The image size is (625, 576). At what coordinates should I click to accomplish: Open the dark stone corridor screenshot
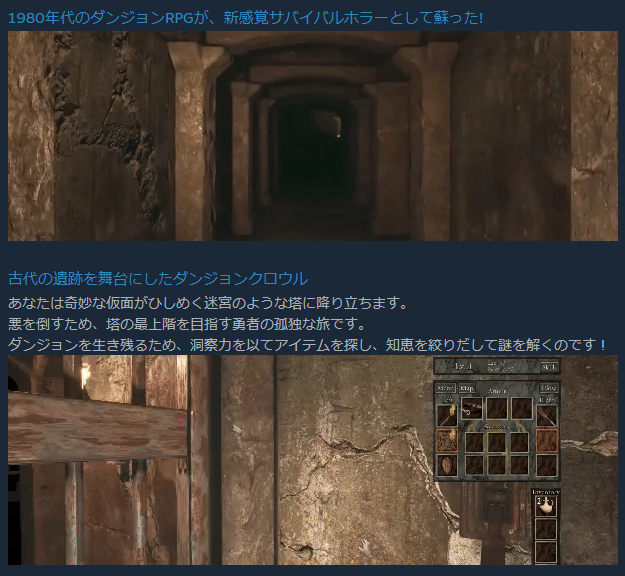[312, 136]
